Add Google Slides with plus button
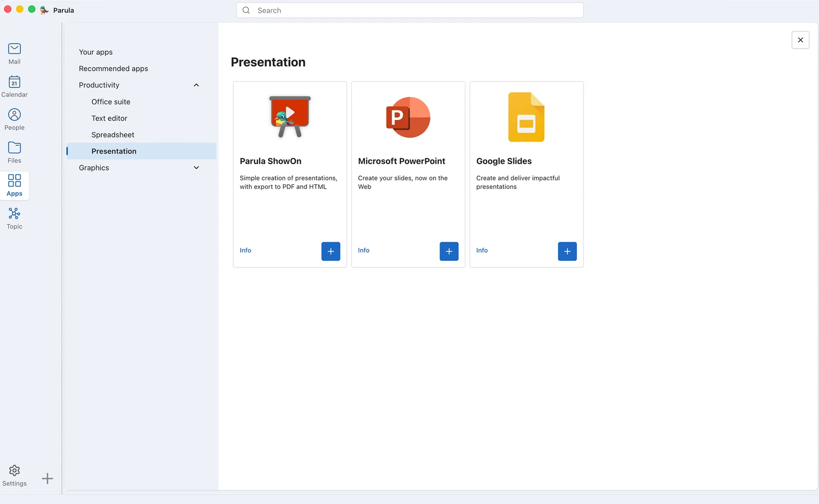Image resolution: width=819 pixels, height=504 pixels. point(567,251)
